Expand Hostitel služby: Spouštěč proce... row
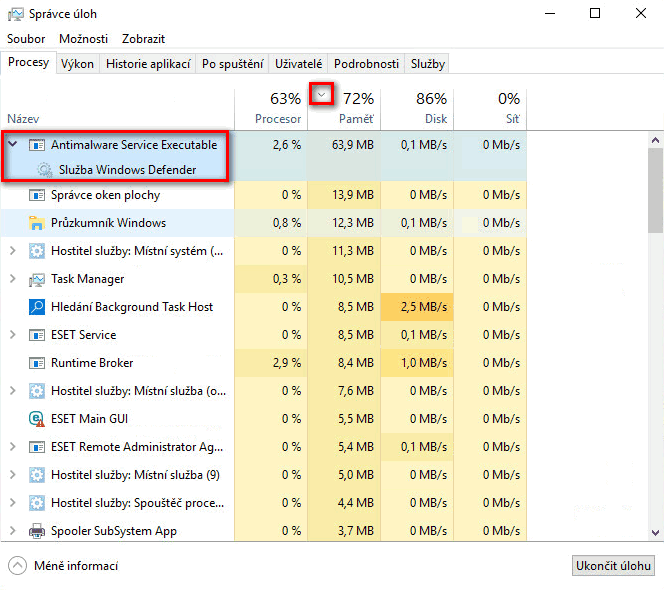Screen dimensions: 664x590 pyautogui.click(x=13, y=502)
